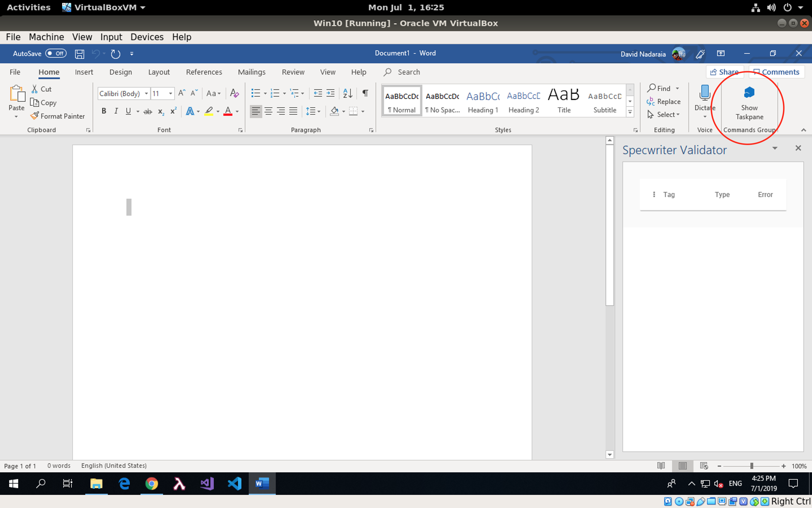Apply the Title style
The width and height of the screenshot is (812, 508).
pos(564,101)
